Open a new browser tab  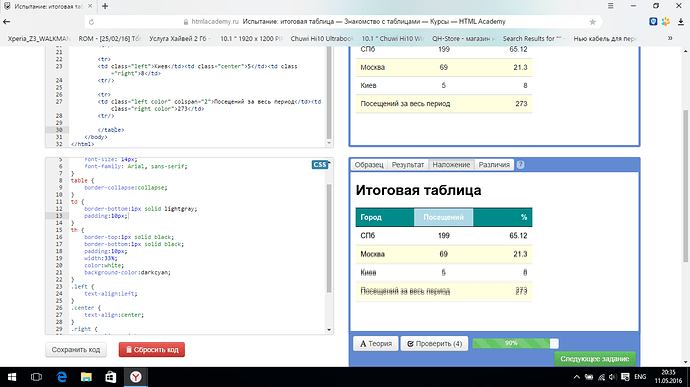tap(105, 6)
